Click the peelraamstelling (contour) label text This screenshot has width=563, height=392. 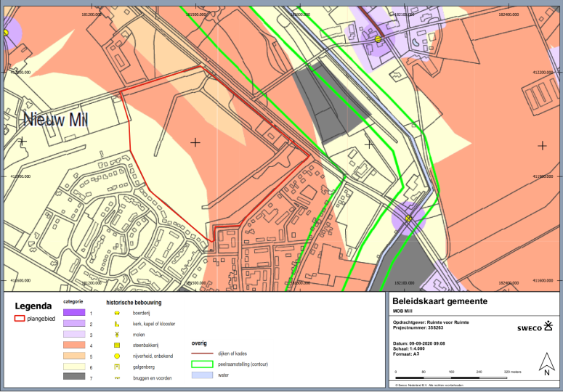pos(243,364)
